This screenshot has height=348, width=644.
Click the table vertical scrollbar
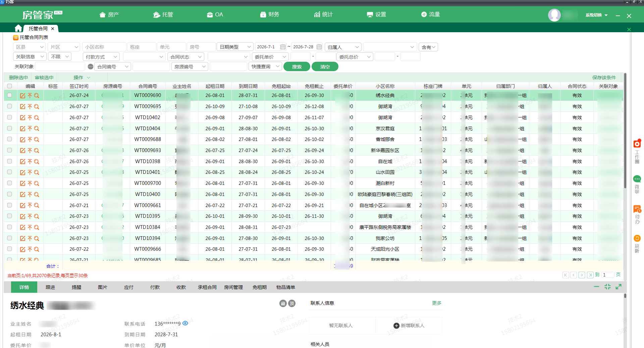[x=625, y=131]
